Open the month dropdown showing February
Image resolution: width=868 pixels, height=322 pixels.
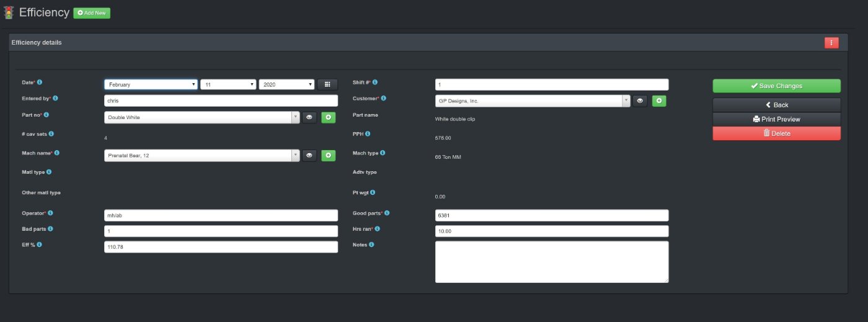151,84
